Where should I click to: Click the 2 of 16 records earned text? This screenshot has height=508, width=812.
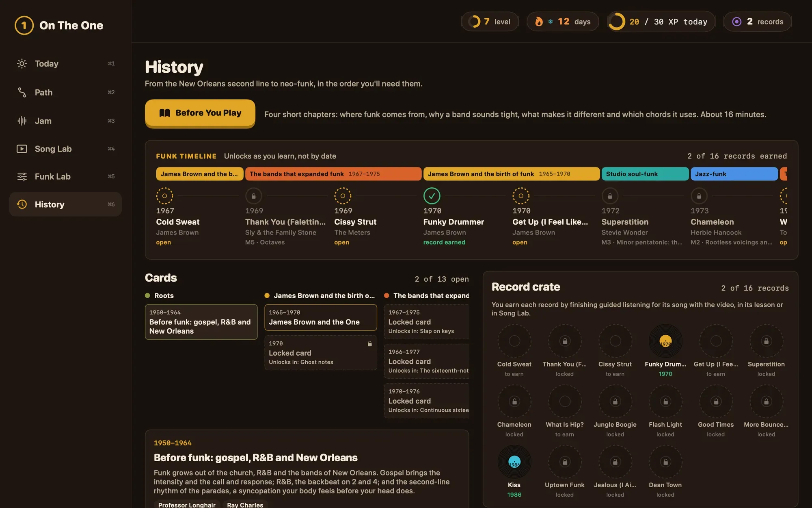(737, 156)
